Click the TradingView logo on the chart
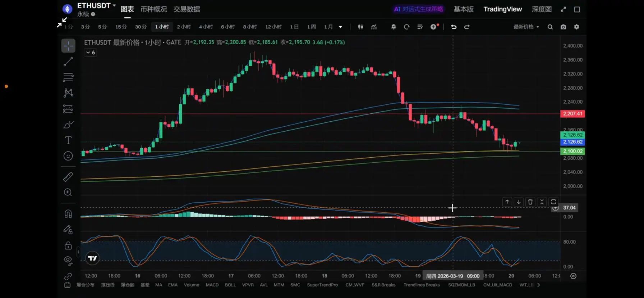Image resolution: width=644 pixels, height=298 pixels. [92, 258]
